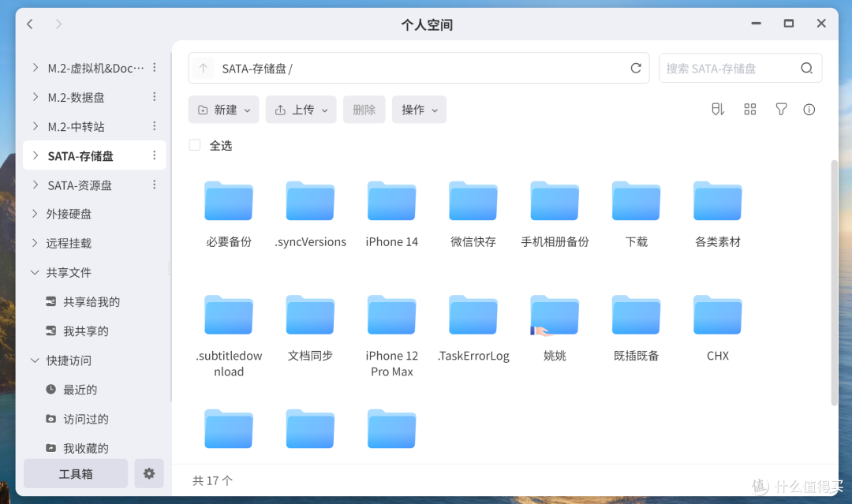Open the 微信快存 folder
Screen dimensions: 852x504
click(473, 201)
